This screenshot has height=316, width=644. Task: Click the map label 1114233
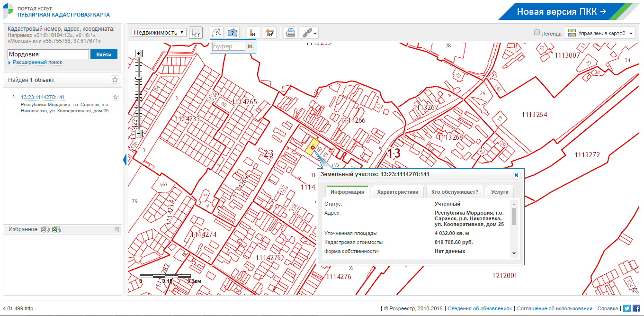tap(188, 119)
